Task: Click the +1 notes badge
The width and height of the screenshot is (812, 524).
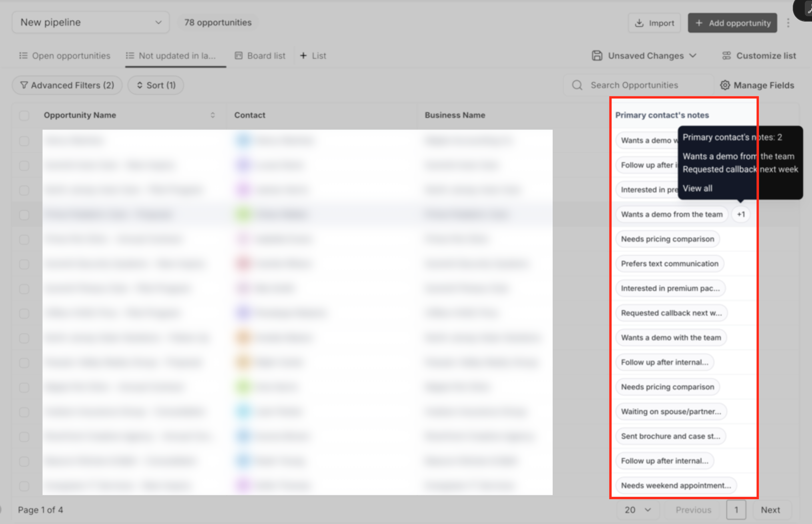Action: 741,214
